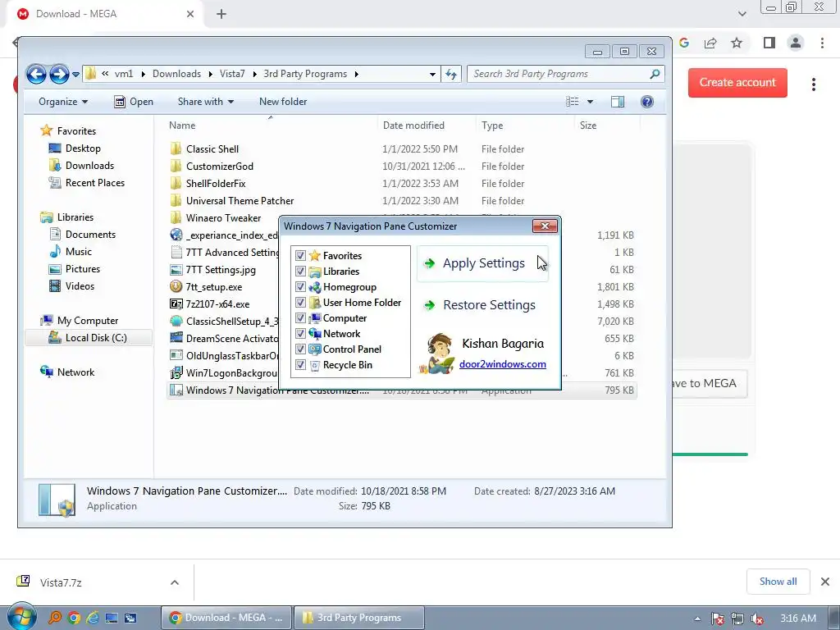The width and height of the screenshot is (840, 630).
Task: Select Network in the navigation pane
Action: point(67,372)
